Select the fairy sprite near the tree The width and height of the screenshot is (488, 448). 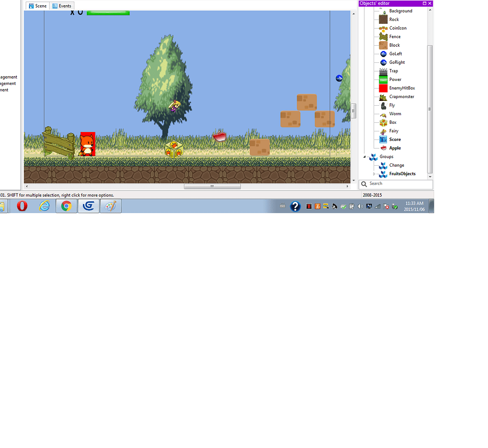(x=174, y=106)
